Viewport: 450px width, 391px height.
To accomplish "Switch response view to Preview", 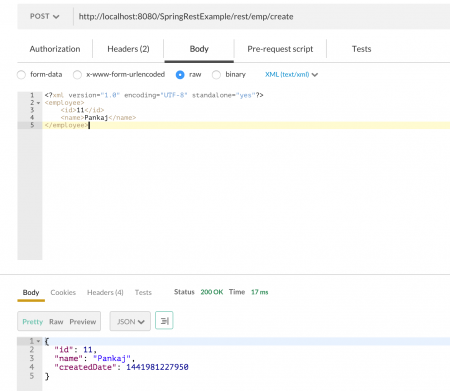I will click(x=83, y=322).
